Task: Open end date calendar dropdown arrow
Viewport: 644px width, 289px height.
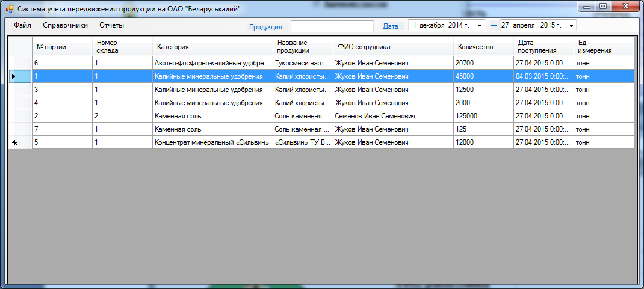Action: [571, 26]
